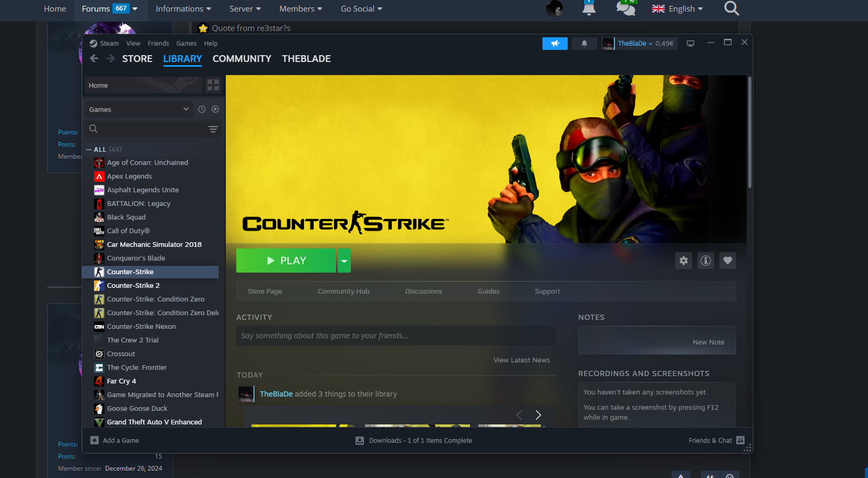Toggle ready-to-play games filter
This screenshot has height=478, width=868.
pos(215,109)
